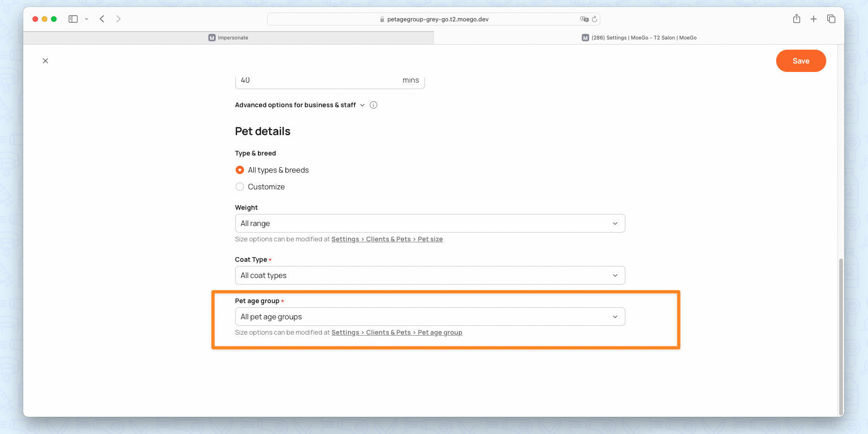Open the Coat Type dropdown
Screen dimensions: 868x434
430,275
